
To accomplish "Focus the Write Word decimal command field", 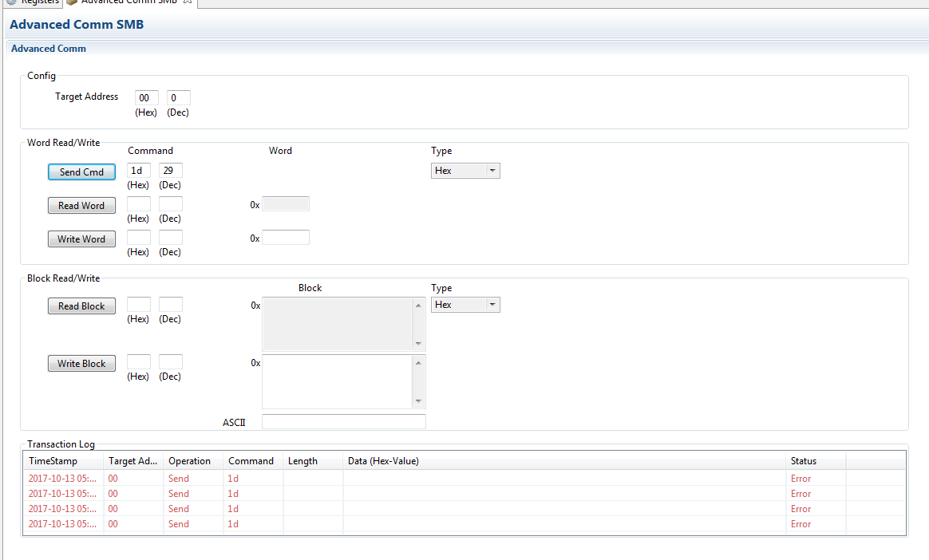I will (x=171, y=238).
